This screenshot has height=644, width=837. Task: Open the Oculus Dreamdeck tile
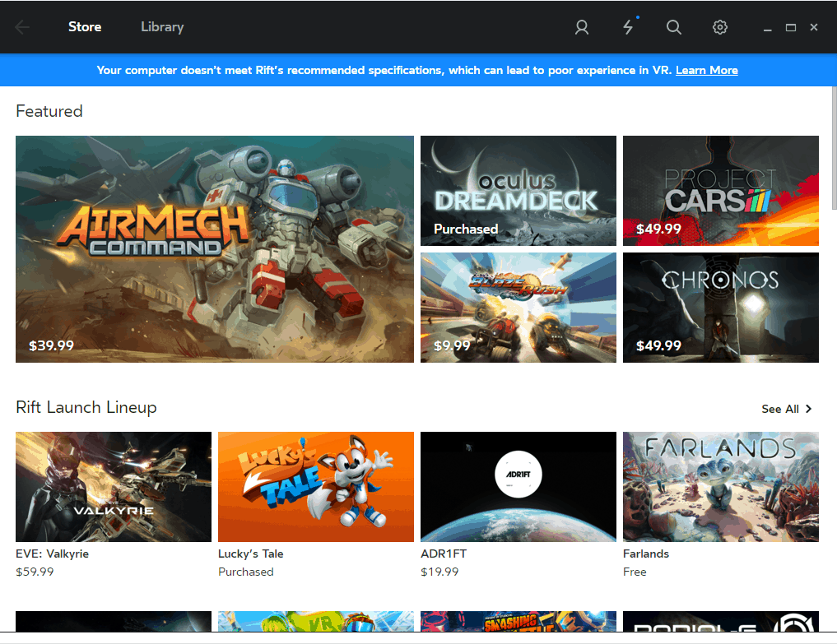tap(518, 191)
